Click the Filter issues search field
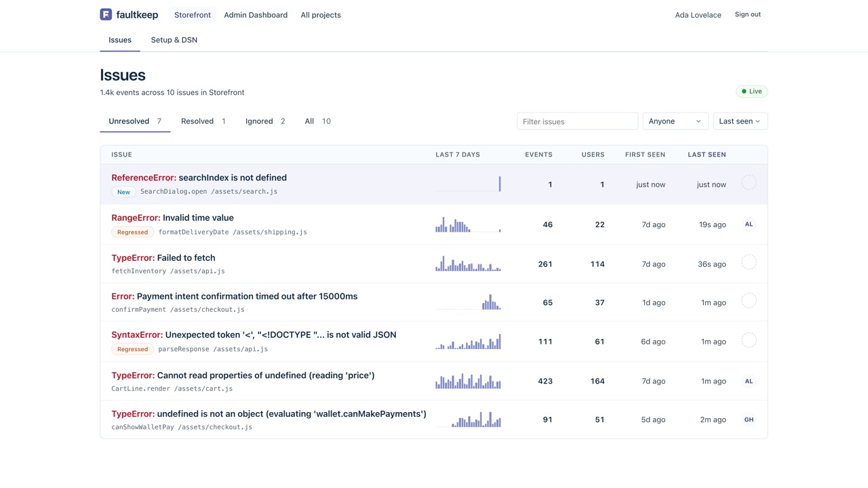Image resolution: width=868 pixels, height=488 pixels. 578,121
